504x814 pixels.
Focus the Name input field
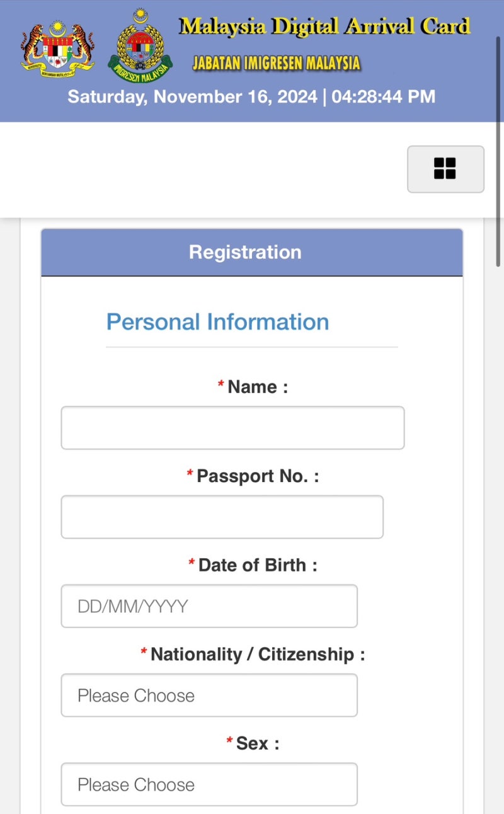pos(232,428)
